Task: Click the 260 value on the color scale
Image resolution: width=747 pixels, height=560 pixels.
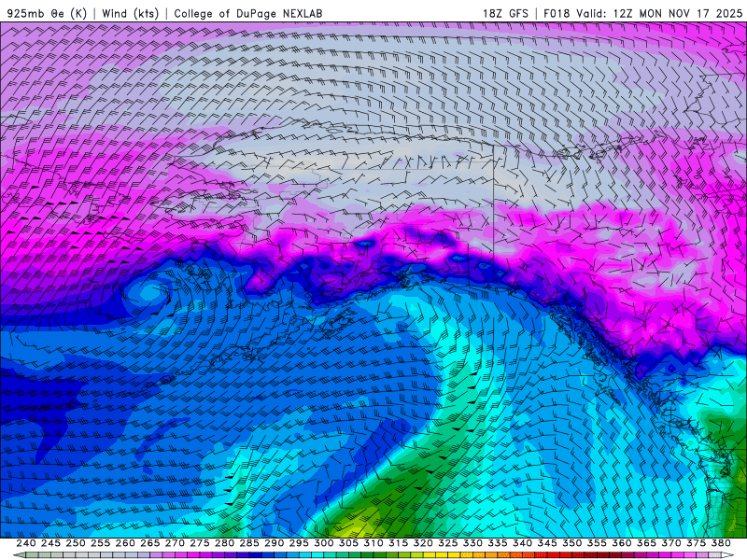Action: 125,543
